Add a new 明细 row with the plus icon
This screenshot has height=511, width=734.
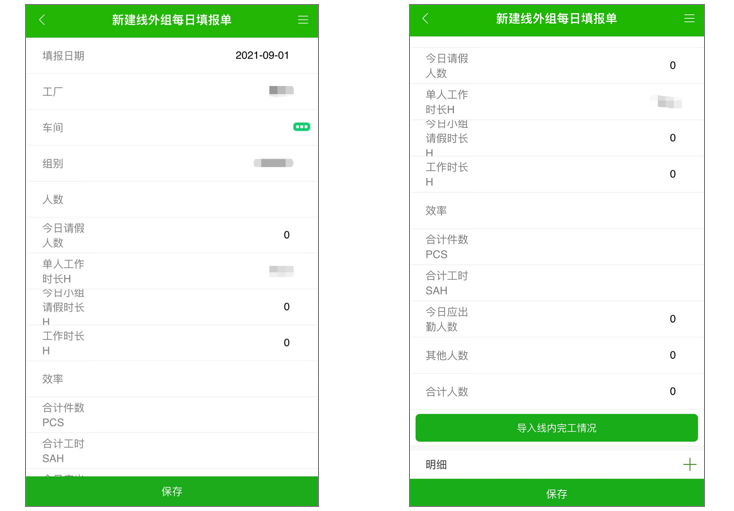690,464
